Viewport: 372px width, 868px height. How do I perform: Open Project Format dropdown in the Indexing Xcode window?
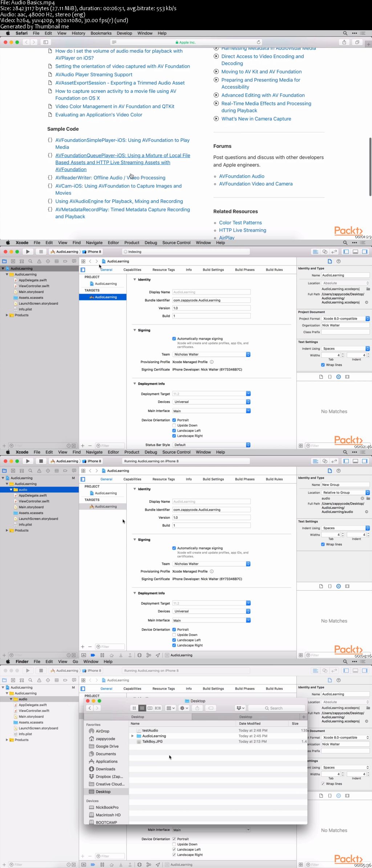click(346, 319)
